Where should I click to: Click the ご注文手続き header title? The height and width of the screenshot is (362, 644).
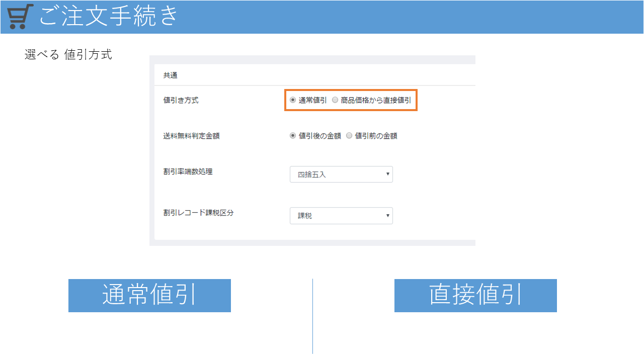point(109,16)
